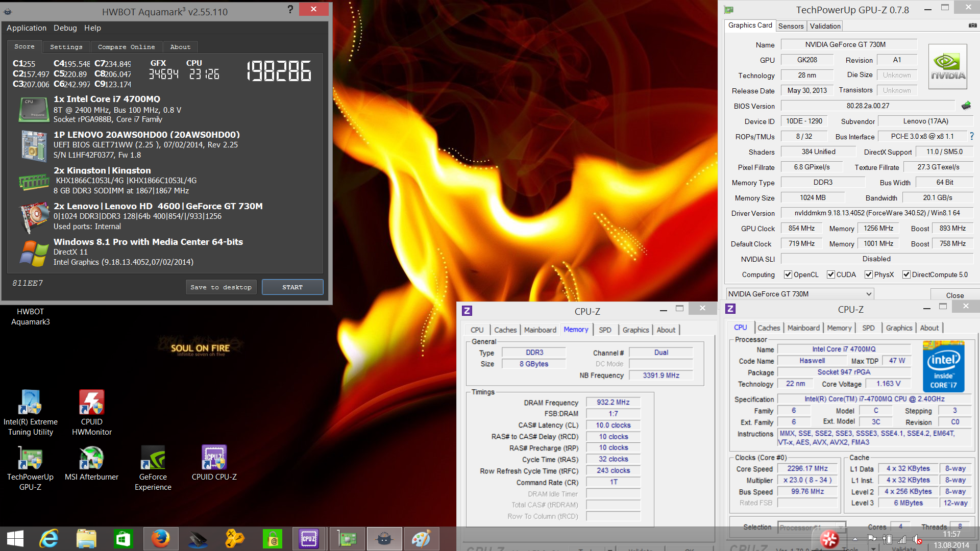The height and width of the screenshot is (551, 980).
Task: Click the 198286 total score display
Action: coord(279,71)
